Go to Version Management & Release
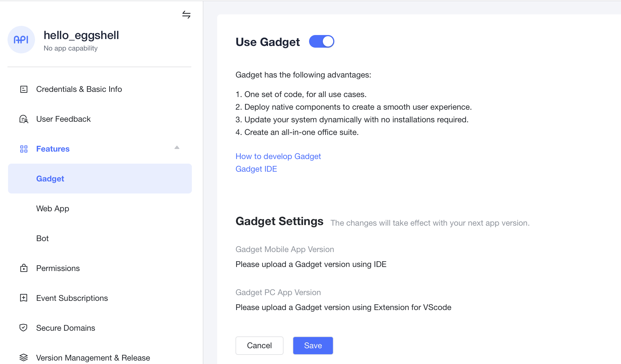The height and width of the screenshot is (364, 621). coord(93,358)
